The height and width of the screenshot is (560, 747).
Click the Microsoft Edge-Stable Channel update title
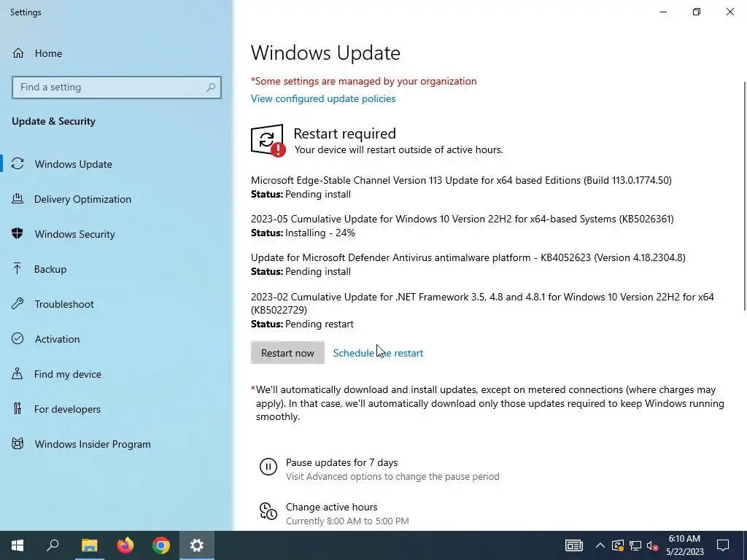461,180
